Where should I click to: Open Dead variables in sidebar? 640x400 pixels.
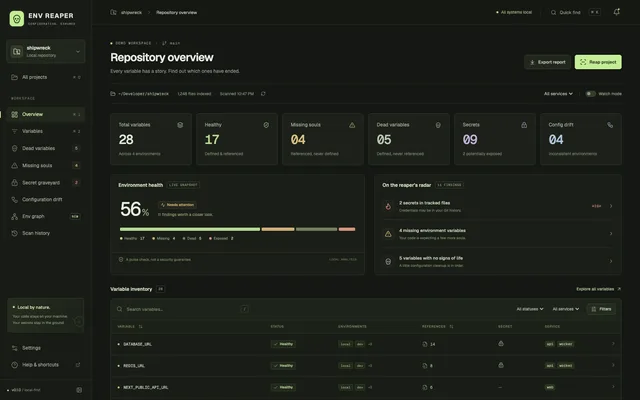click(45, 149)
